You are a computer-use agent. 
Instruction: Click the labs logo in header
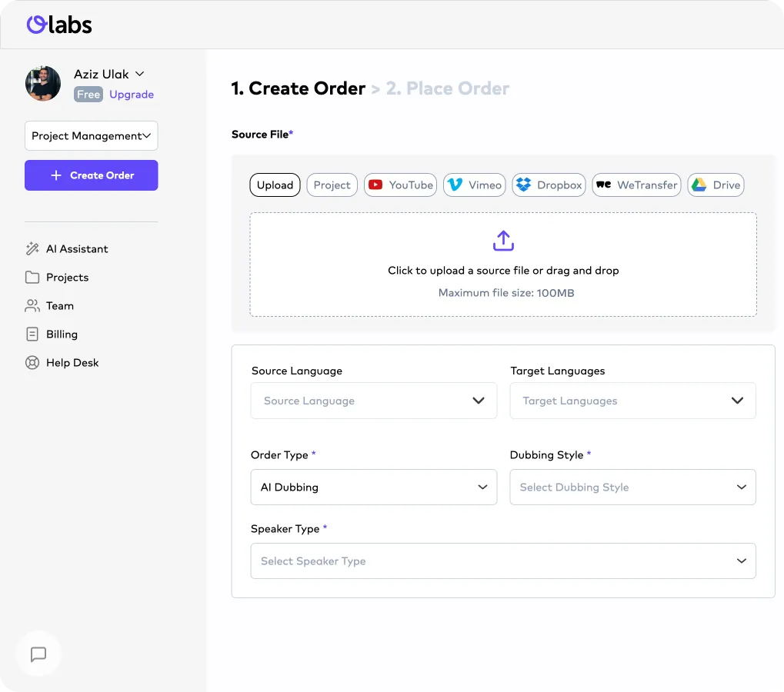pyautogui.click(x=59, y=25)
